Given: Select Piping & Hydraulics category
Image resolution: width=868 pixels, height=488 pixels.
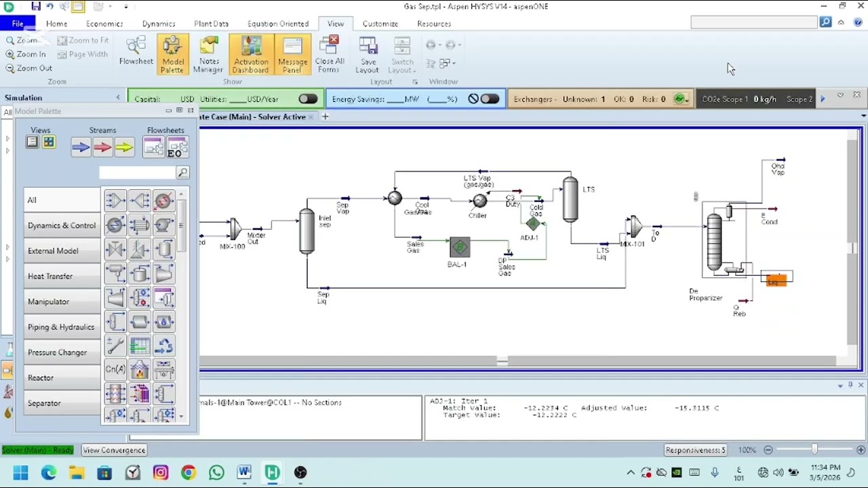Looking at the screenshot, I should tap(62, 327).
